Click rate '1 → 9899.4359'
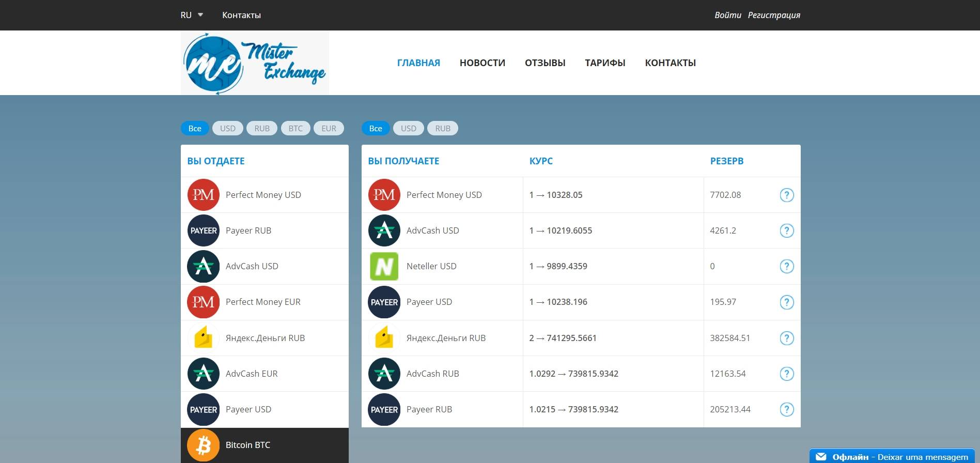The width and height of the screenshot is (980, 463). pyautogui.click(x=558, y=266)
